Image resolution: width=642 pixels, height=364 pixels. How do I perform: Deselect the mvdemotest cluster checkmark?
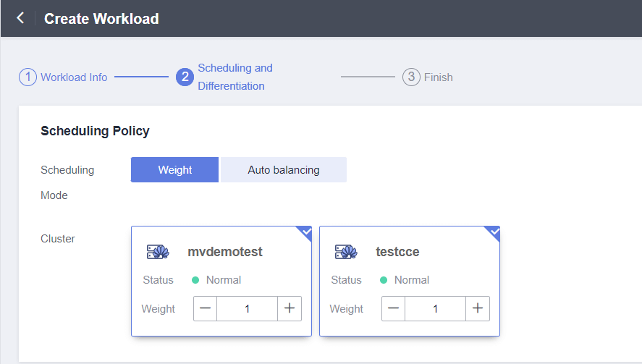tap(305, 232)
